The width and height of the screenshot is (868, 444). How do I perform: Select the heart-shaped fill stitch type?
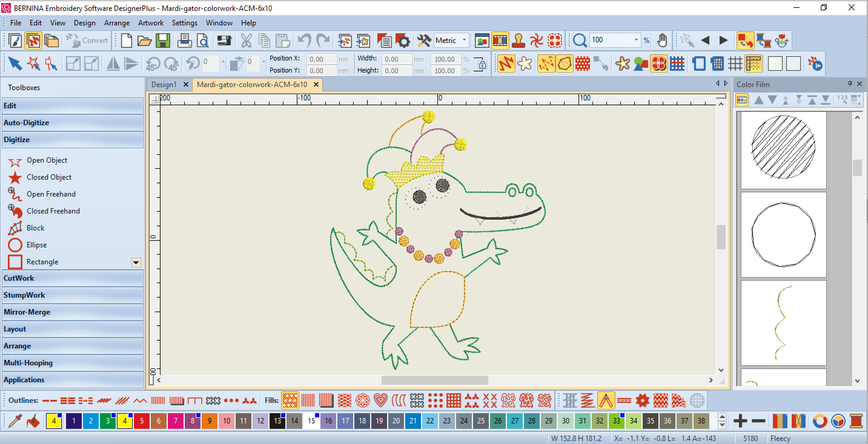tap(380, 400)
